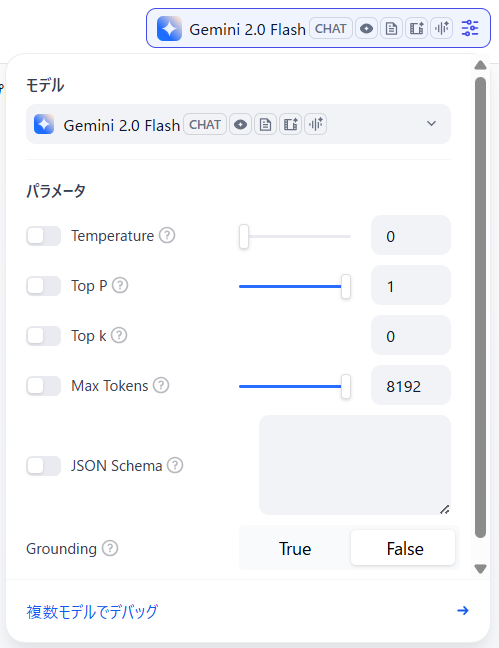Click vision eye icon in top model bar
499x648 pixels.
(366, 29)
